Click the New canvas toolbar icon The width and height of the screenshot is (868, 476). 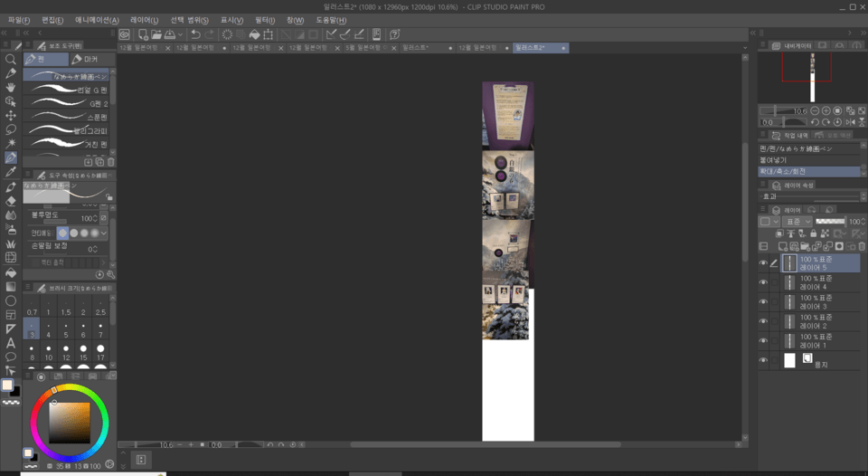(x=143, y=34)
